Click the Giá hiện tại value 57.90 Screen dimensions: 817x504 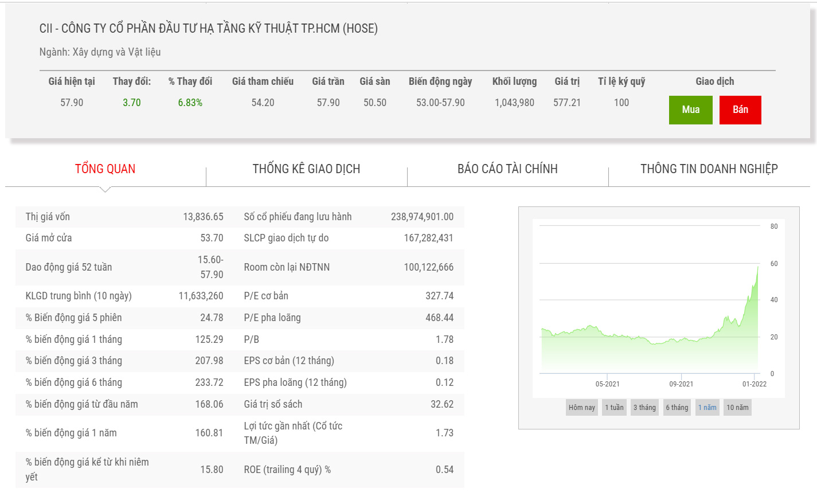72,103
